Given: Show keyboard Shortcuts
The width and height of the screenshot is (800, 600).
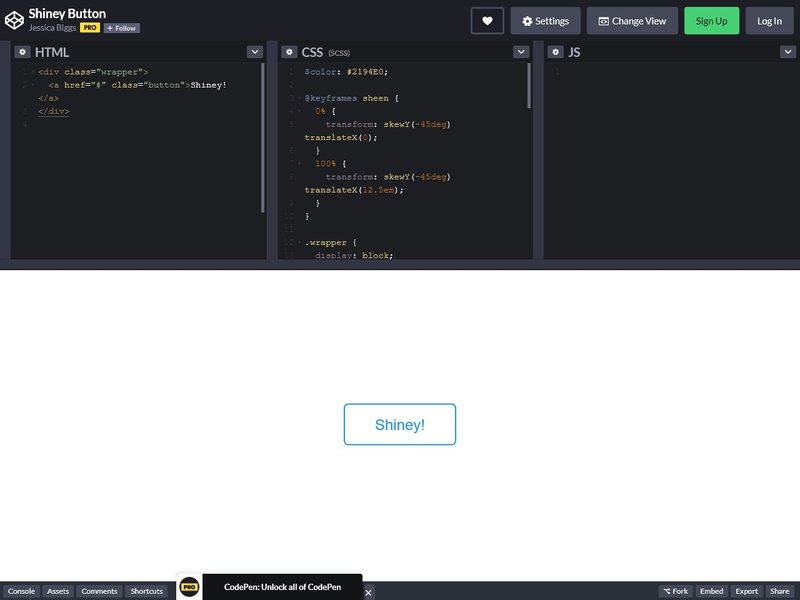Looking at the screenshot, I should pyautogui.click(x=146, y=591).
